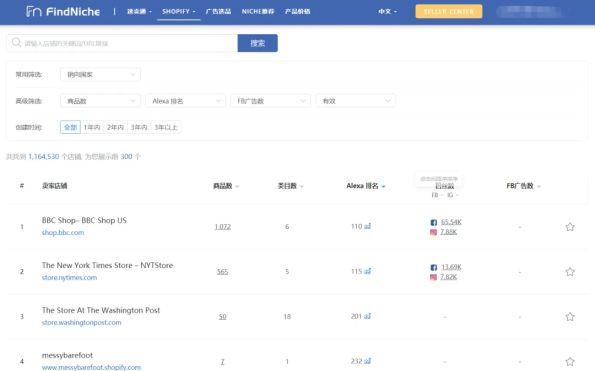Select the 1年内 creation-time filter
The width and height of the screenshot is (595, 371).
point(92,127)
